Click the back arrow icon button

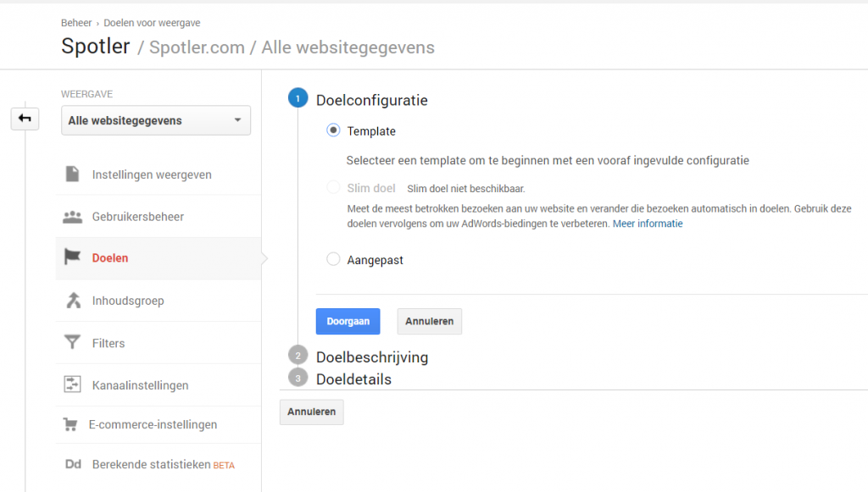tap(25, 119)
